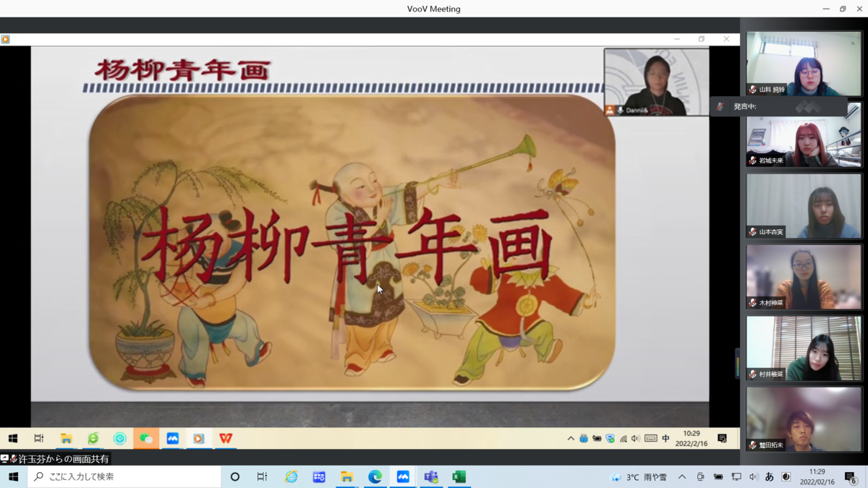Click the shared slide title 杨柳青年画
Screen dimensions: 868x488
[182, 70]
